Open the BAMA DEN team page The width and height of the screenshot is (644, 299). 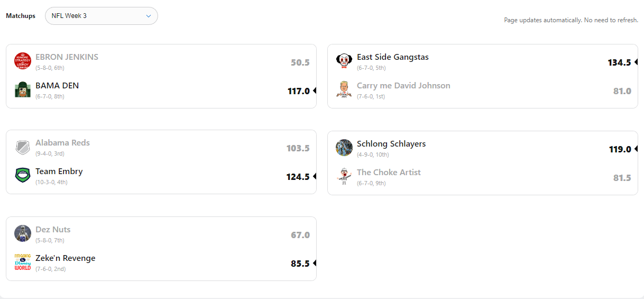pyautogui.click(x=57, y=86)
